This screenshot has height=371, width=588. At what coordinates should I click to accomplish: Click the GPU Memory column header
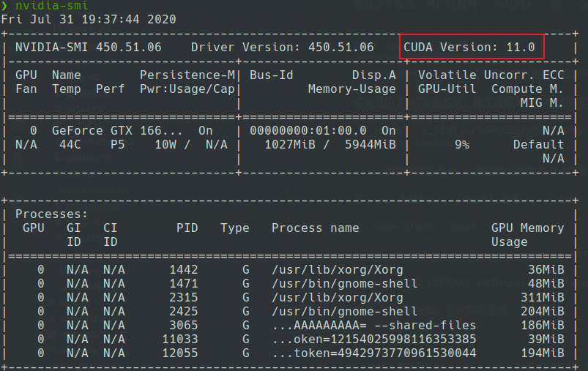point(528,228)
